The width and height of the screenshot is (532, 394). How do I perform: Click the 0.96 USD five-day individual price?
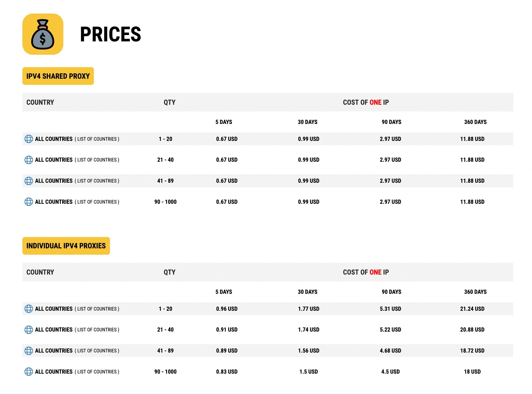click(227, 309)
